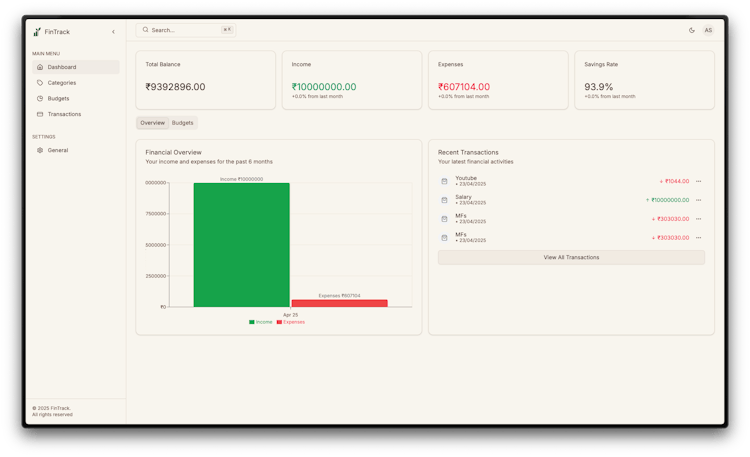This screenshot has width=750, height=457.
Task: Click the FinTrack logo icon
Action: (37, 32)
